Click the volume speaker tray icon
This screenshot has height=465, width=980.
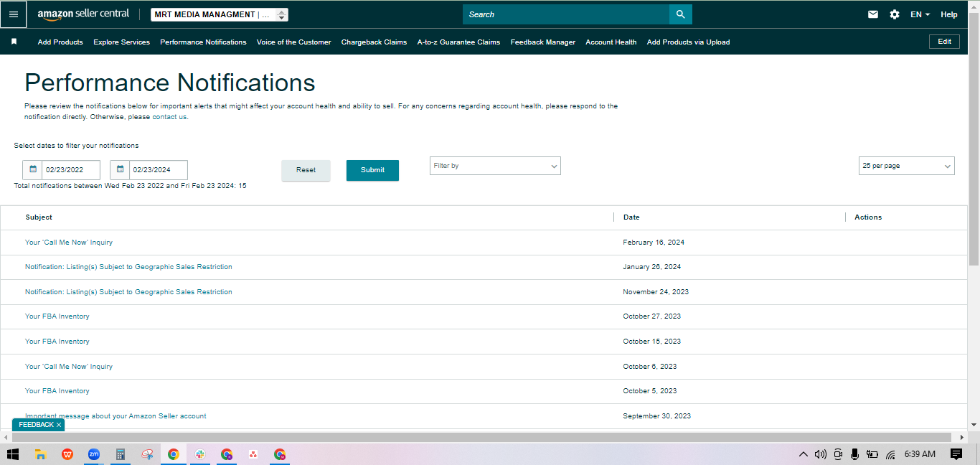pos(821,454)
